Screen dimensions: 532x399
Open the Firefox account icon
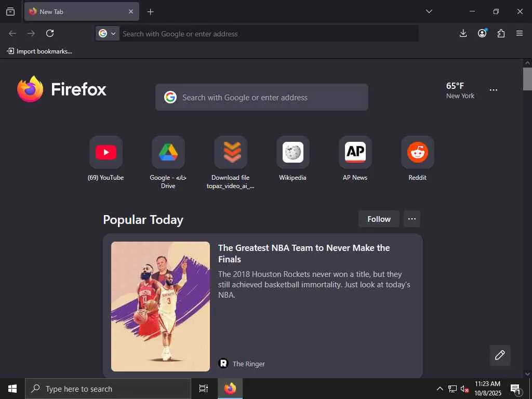pyautogui.click(x=482, y=33)
